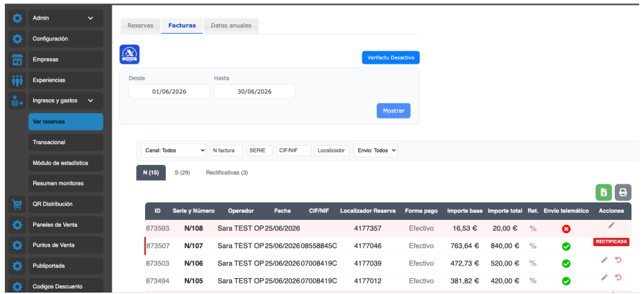
Task: Open Codigos Descuento in the sidebar
Action: (66, 286)
